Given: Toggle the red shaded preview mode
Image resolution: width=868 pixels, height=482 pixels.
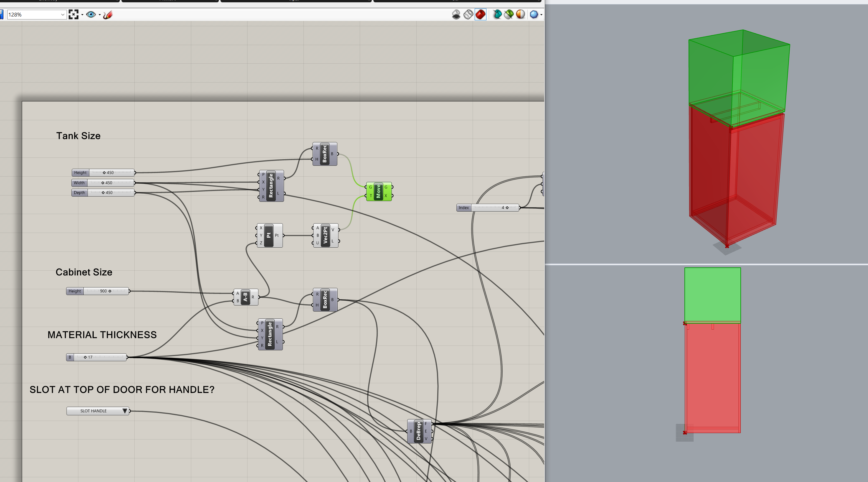Looking at the screenshot, I should pyautogui.click(x=481, y=14).
